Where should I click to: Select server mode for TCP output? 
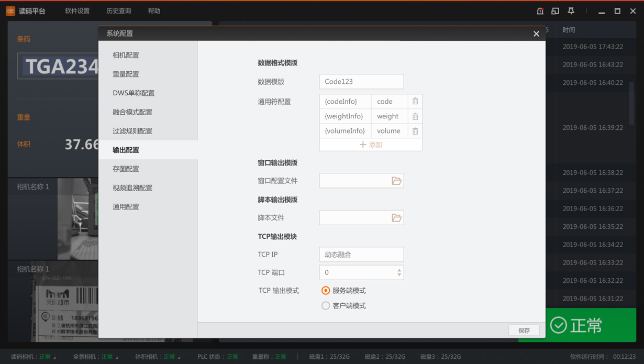coord(326,291)
